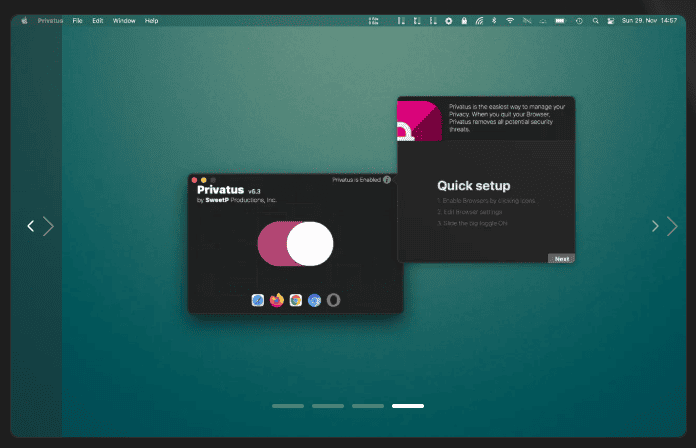The image size is (696, 448).
Task: Go to next slide with small white right chevron
Action: [x=655, y=226]
